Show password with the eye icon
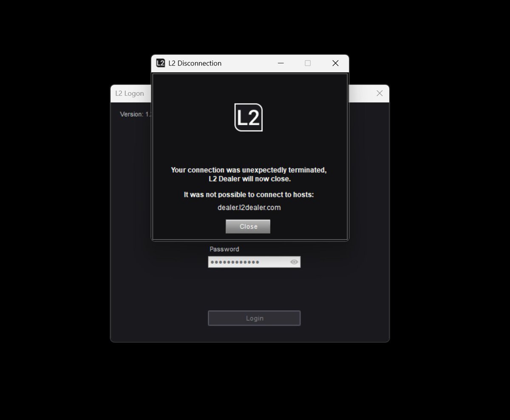 click(x=294, y=262)
